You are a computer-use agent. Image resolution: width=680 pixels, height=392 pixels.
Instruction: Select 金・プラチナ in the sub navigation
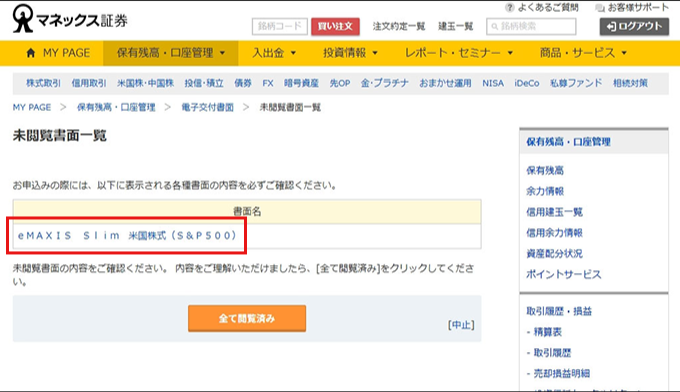pos(385,83)
